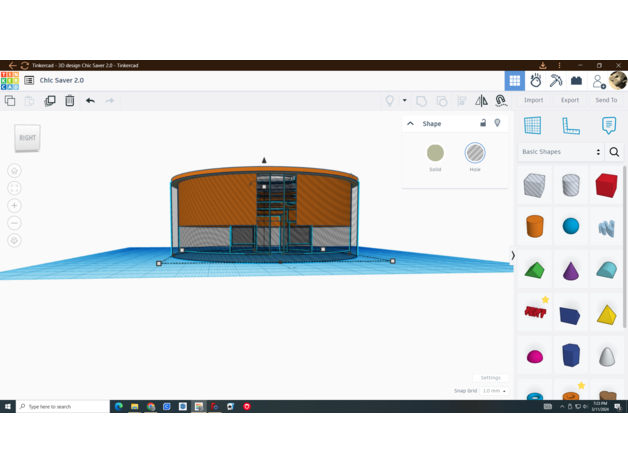
Task: Switch to Blocks (pickaxe) view
Action: point(556,81)
